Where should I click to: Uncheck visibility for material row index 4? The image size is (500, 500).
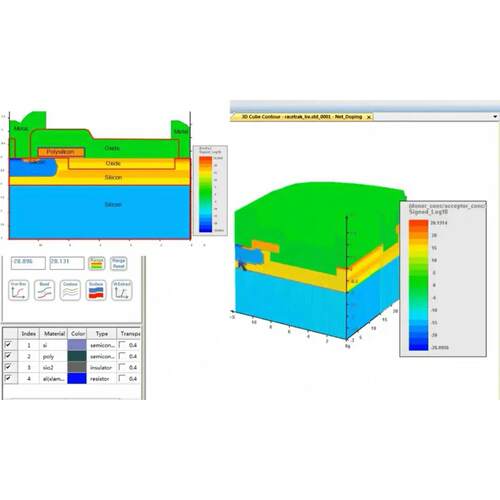(8, 378)
